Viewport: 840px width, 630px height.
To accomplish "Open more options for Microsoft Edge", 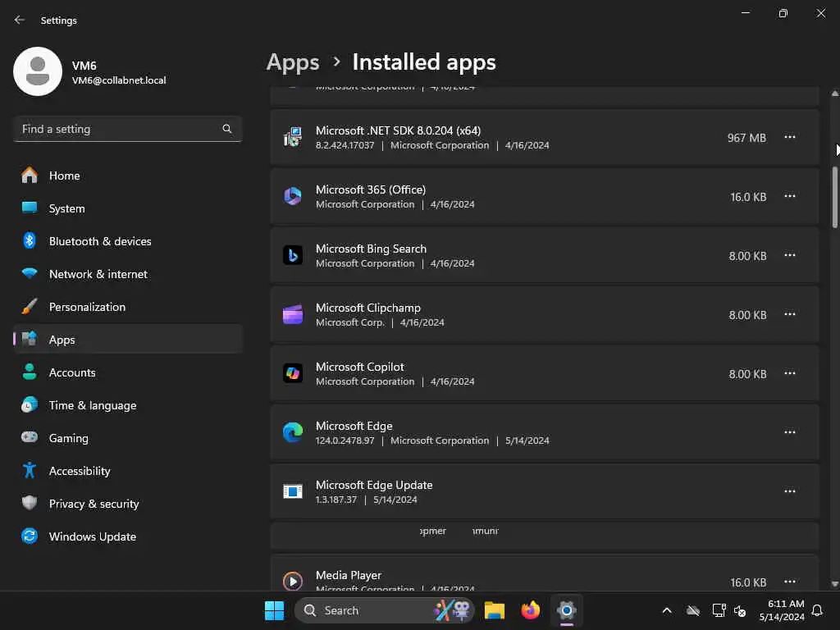I will click(790, 432).
